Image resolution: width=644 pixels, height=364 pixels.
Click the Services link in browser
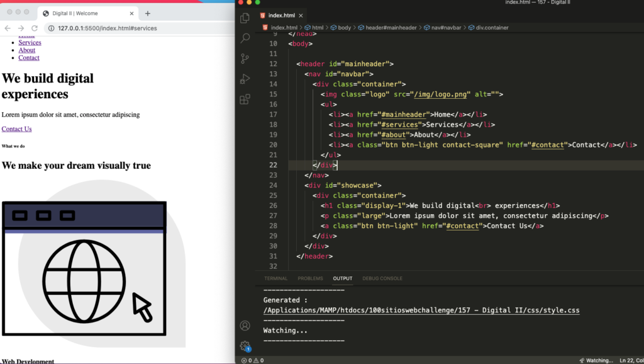pos(30,42)
